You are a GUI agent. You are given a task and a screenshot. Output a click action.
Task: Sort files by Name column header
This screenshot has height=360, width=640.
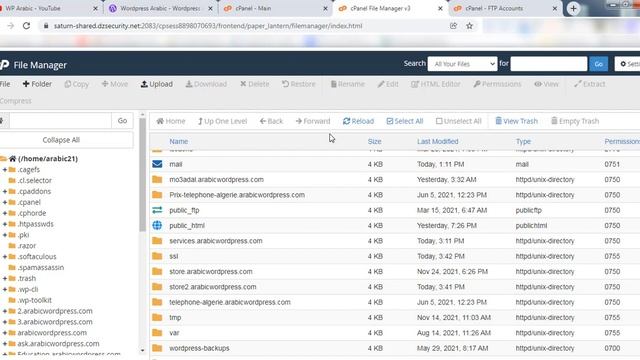[x=179, y=142]
